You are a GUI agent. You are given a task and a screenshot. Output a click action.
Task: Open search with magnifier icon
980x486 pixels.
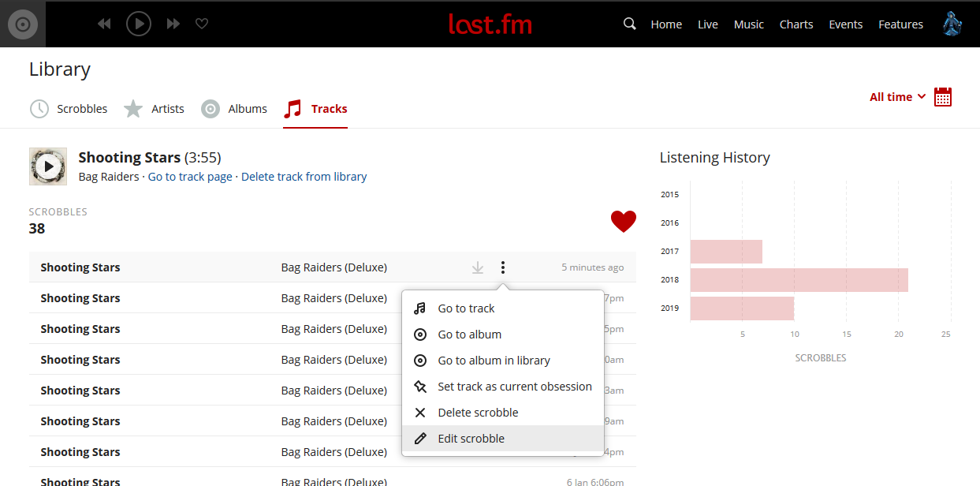629,24
